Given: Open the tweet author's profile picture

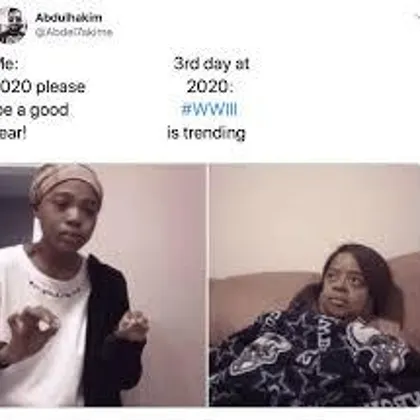Looking at the screenshot, I should click(12, 25).
